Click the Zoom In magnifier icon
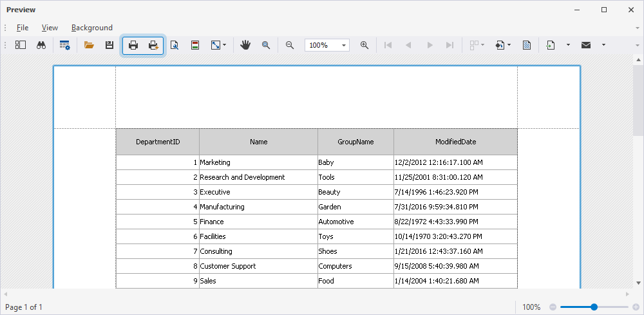 tap(365, 45)
